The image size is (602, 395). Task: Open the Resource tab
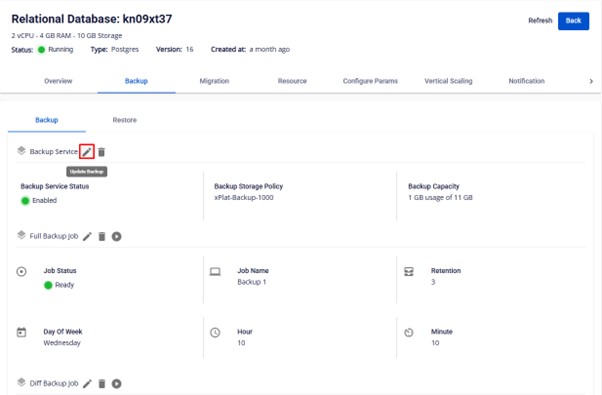tap(292, 81)
